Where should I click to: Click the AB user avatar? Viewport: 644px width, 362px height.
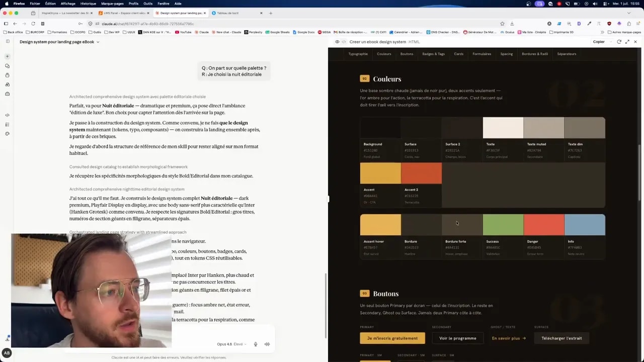7,353
